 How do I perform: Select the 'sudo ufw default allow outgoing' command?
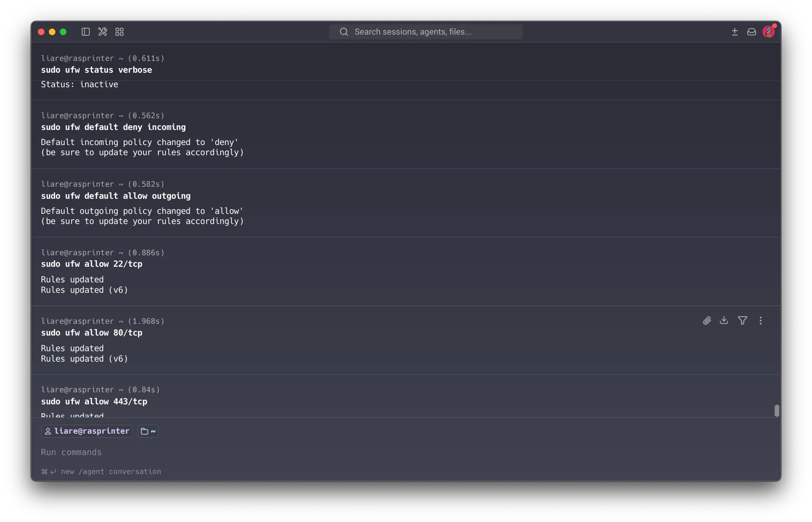click(116, 196)
